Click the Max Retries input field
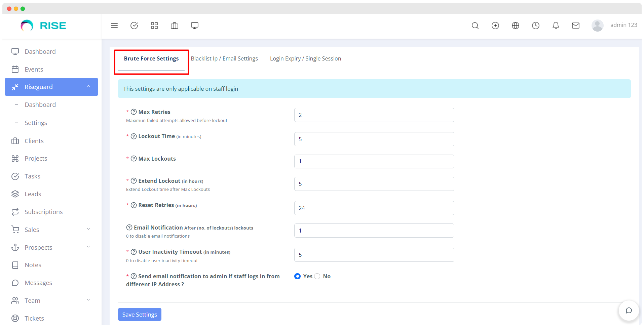 (x=374, y=115)
